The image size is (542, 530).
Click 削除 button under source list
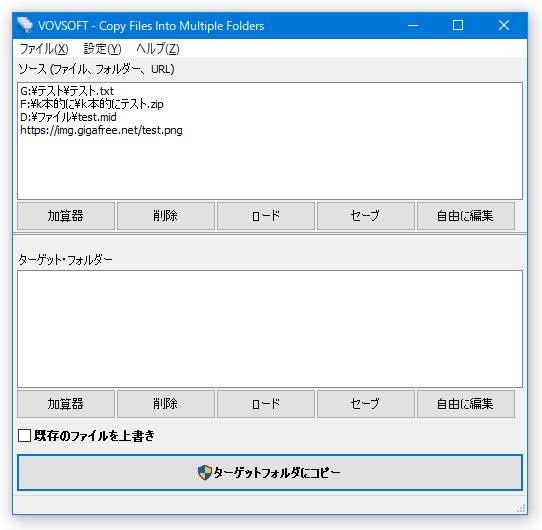(166, 216)
